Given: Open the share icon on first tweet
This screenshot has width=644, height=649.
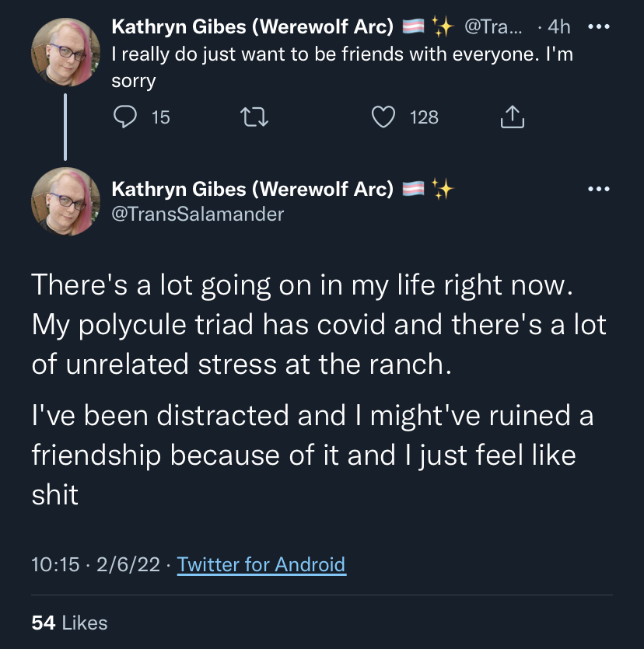Looking at the screenshot, I should tap(513, 117).
